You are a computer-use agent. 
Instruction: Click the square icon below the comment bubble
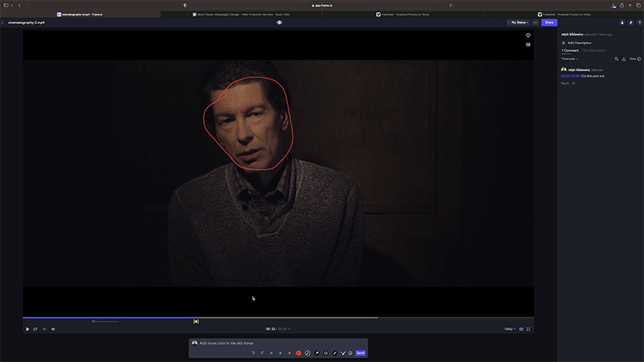click(528, 44)
